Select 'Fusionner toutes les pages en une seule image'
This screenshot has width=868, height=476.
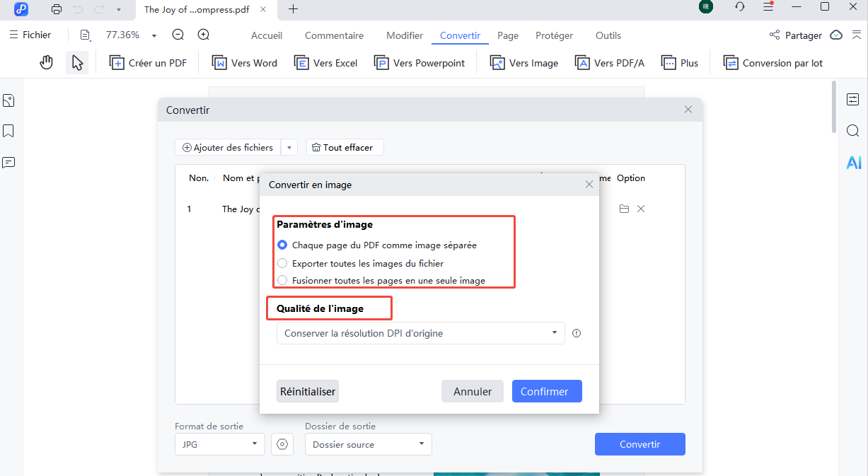coord(282,279)
